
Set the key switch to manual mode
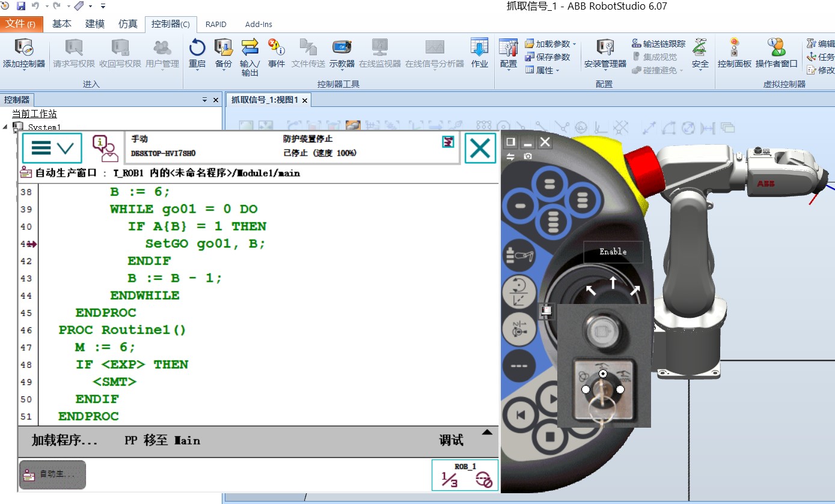[x=603, y=374]
